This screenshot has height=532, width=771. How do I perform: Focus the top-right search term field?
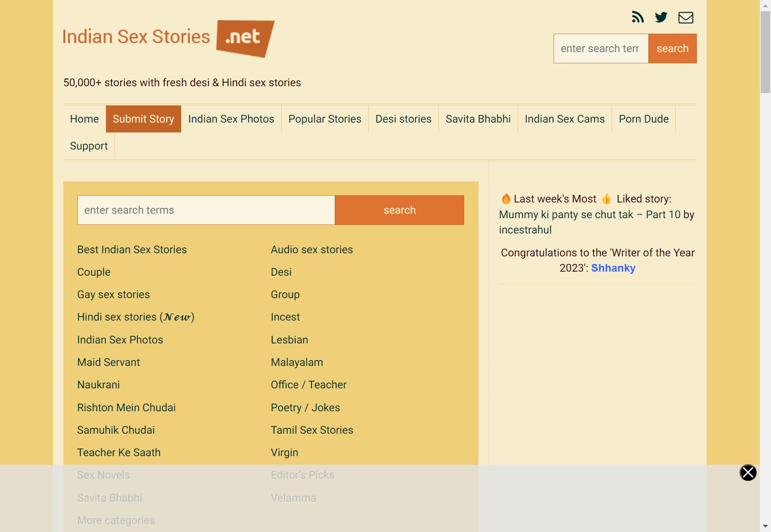601,48
